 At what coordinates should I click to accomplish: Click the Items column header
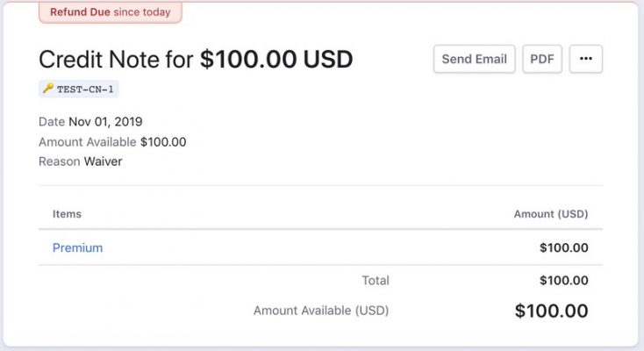point(67,213)
